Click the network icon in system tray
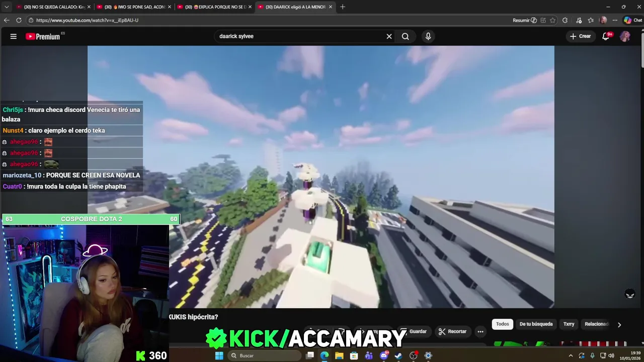 [603, 355]
